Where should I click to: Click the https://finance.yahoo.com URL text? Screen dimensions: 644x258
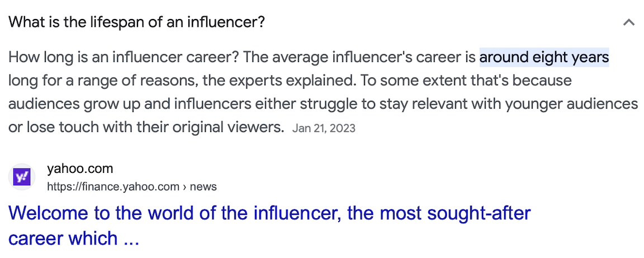tap(113, 186)
